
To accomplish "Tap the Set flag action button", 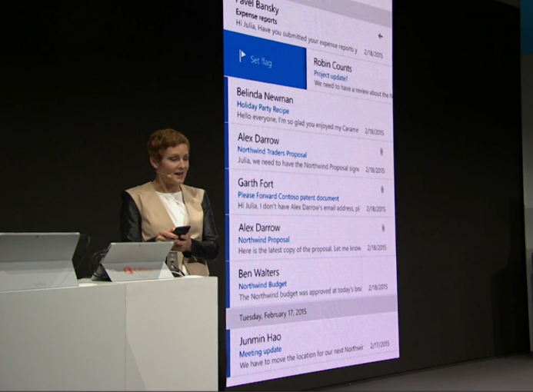I will click(x=265, y=59).
